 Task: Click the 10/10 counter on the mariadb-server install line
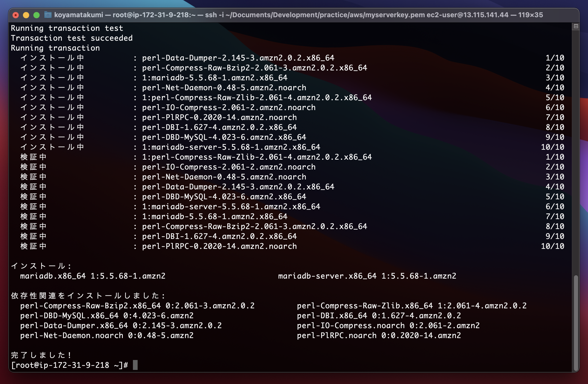552,147
